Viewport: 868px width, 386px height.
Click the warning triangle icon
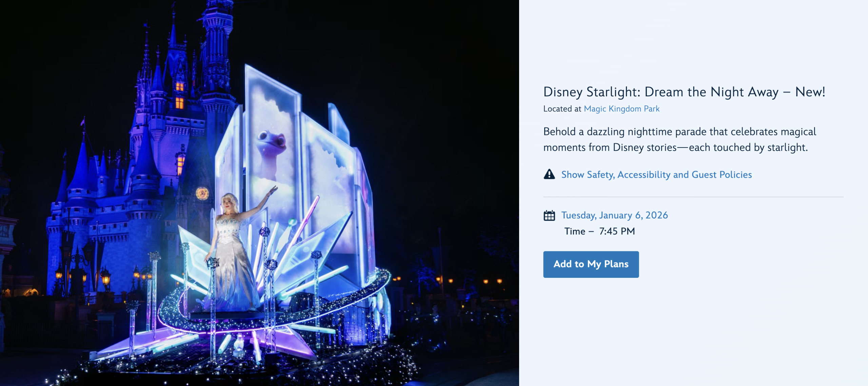[x=549, y=174]
